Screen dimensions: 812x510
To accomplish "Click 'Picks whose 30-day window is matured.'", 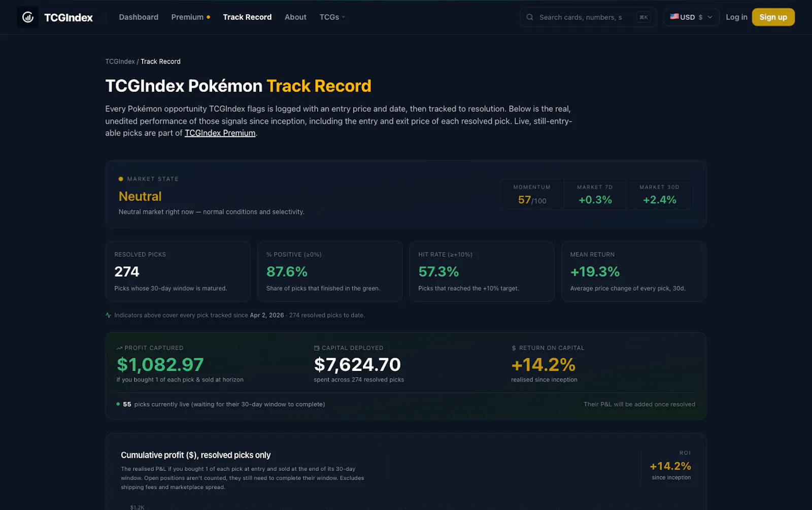I will tap(171, 288).
